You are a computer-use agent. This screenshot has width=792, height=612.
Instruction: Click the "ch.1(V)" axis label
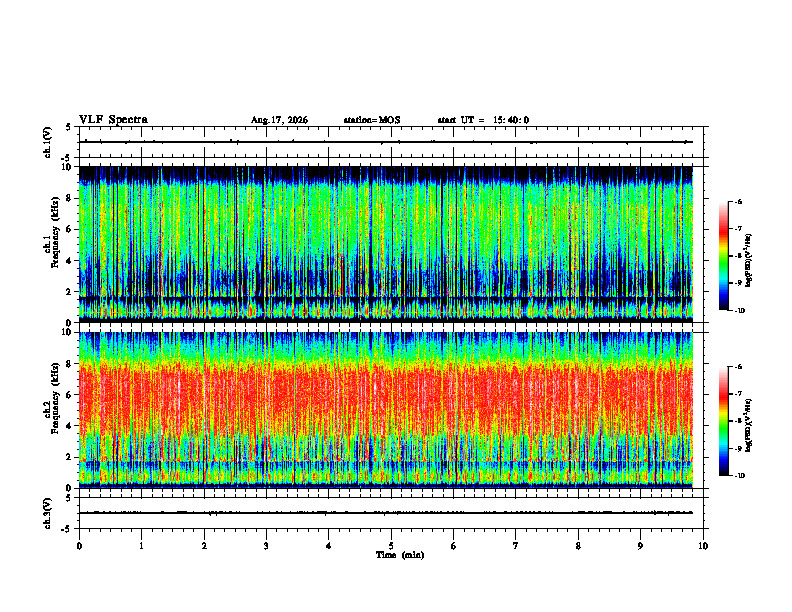[x=48, y=142]
